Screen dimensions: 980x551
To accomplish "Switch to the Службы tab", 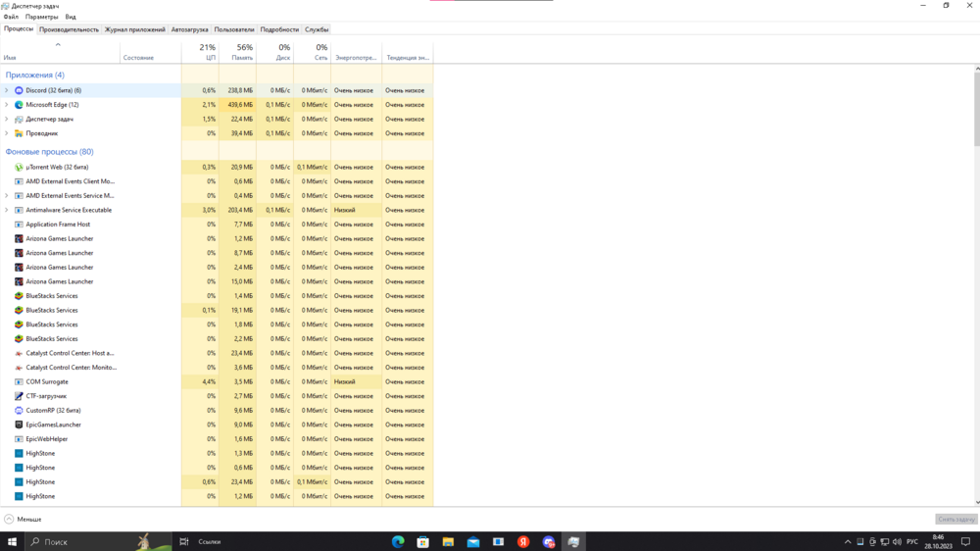I will [x=317, y=29].
